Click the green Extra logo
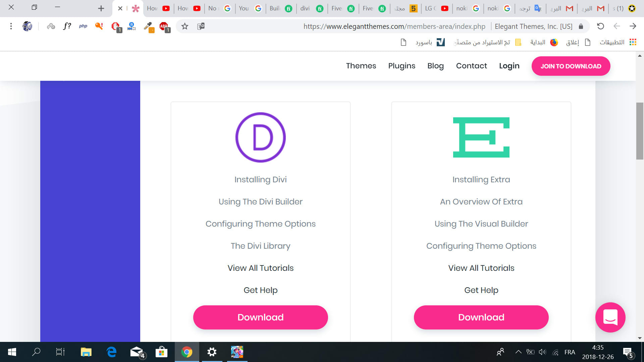The width and height of the screenshot is (644, 362). (x=481, y=137)
